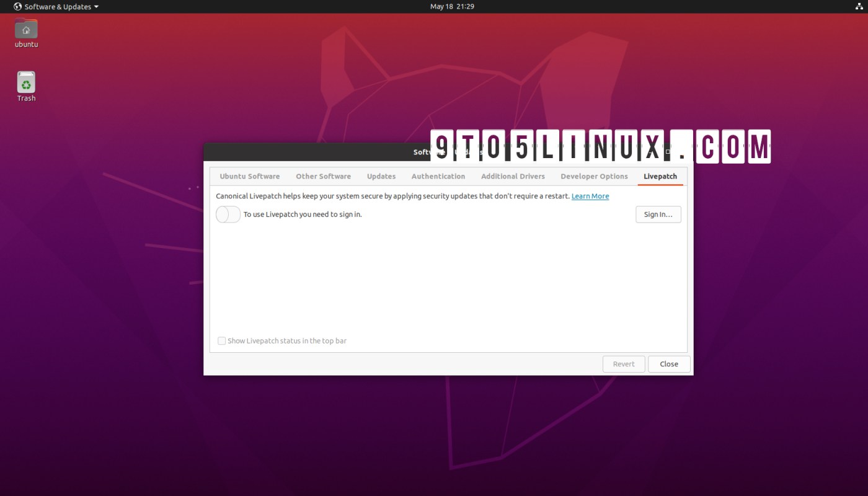Close the Software & Updates dialog

tap(669, 364)
